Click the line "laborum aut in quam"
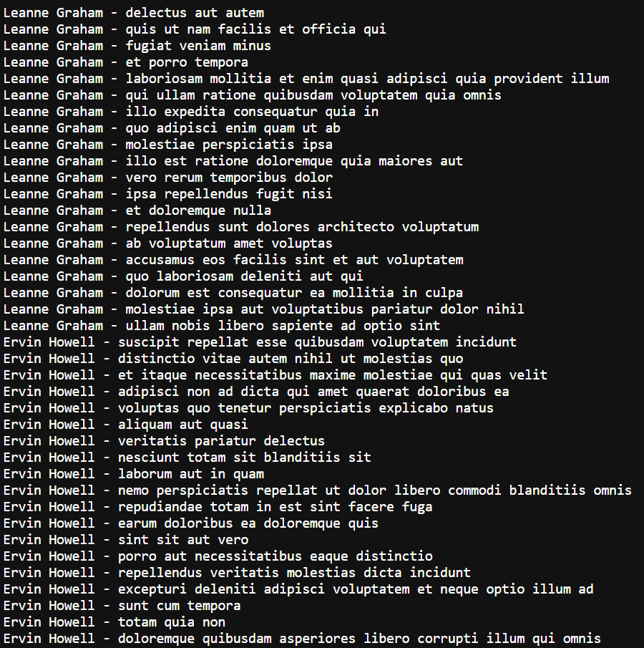This screenshot has height=648, width=644. tap(191, 474)
